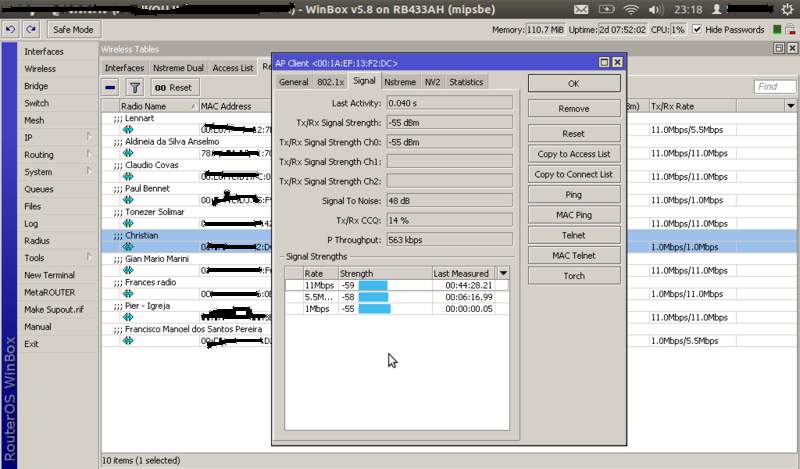Sort by Radio Name column header
This screenshot has height=469, width=800.
157,106
